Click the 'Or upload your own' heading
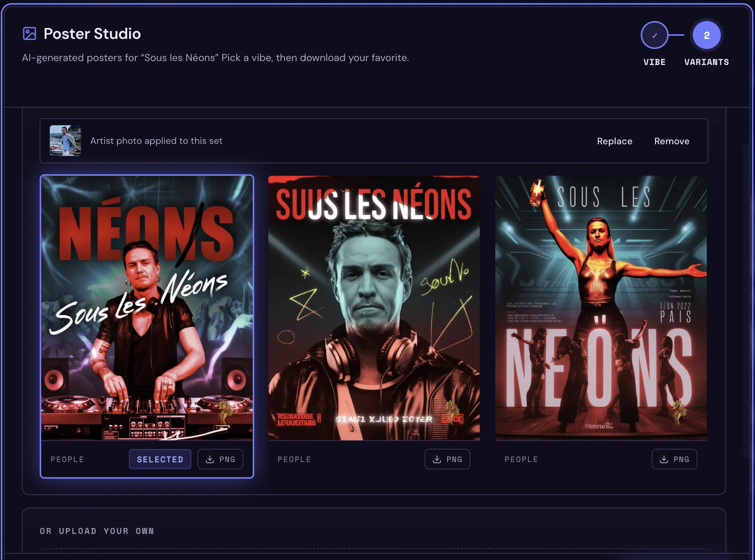Screen dimensions: 755x560 point(97,531)
